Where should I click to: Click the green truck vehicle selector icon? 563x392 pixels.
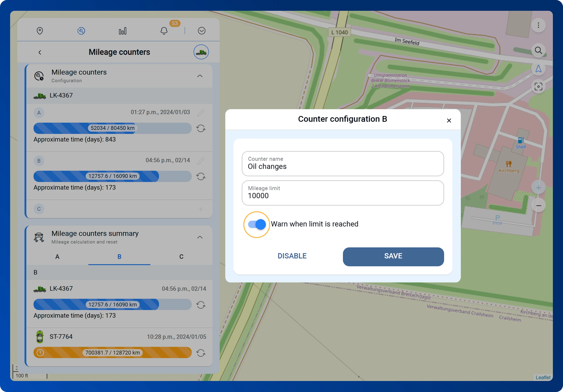pyautogui.click(x=201, y=52)
